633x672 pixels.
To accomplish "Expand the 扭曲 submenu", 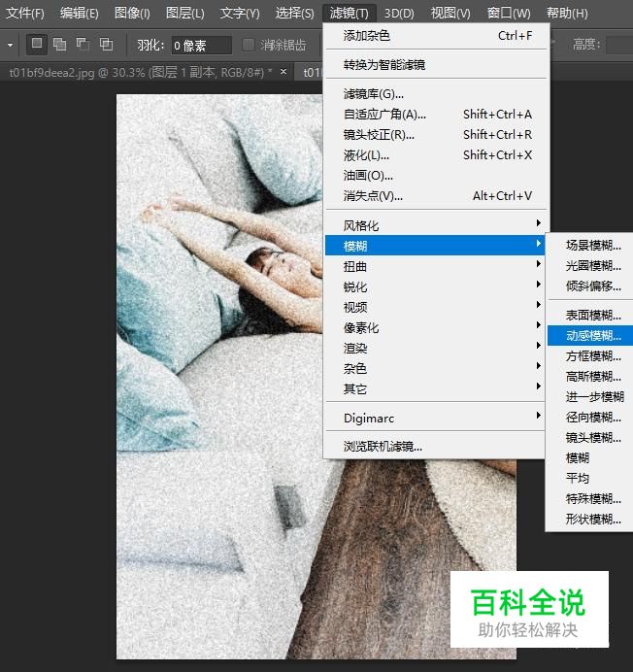I will 435,266.
